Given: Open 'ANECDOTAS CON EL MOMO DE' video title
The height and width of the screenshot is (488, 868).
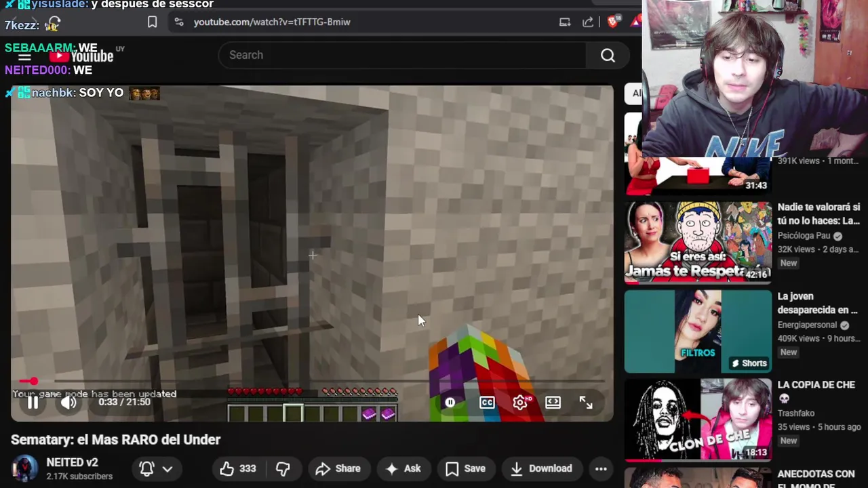Looking at the screenshot, I should [x=816, y=480].
